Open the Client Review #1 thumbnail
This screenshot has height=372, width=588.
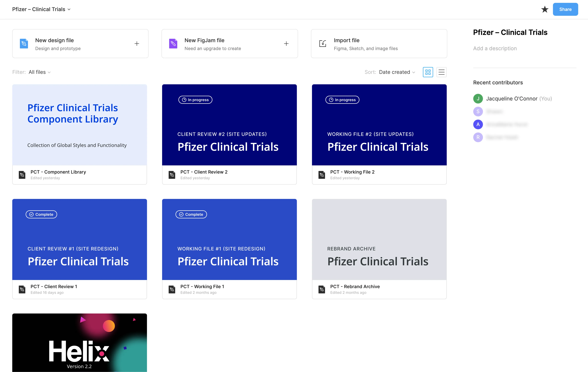point(80,239)
